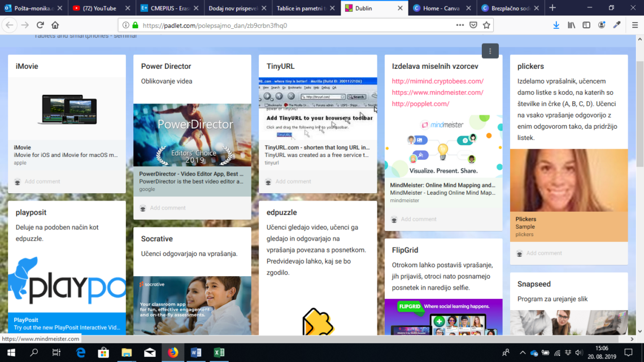Open the Windows Action Center notifications
Image resolution: width=644 pixels, height=362 pixels.
628,352
